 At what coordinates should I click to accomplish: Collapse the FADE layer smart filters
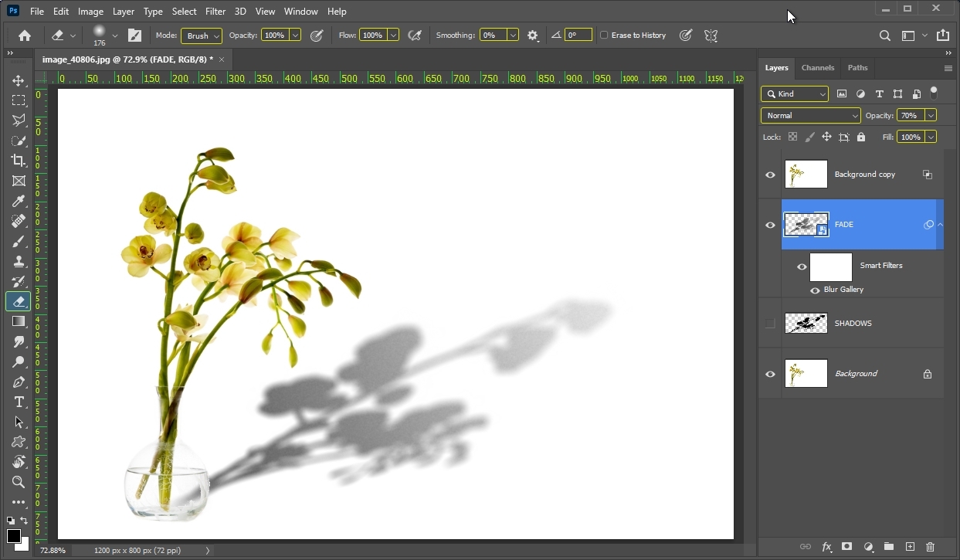pos(940,225)
